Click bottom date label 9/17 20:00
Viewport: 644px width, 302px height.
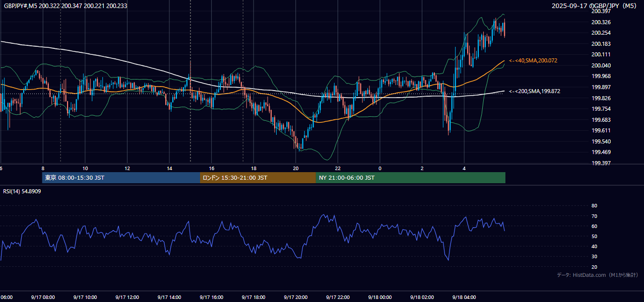click(295, 297)
